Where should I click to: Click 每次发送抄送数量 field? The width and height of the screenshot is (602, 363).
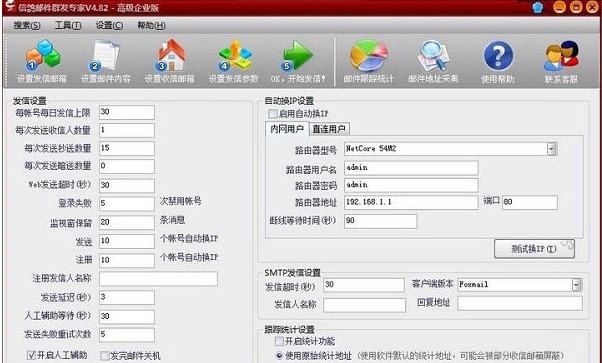[127, 148]
